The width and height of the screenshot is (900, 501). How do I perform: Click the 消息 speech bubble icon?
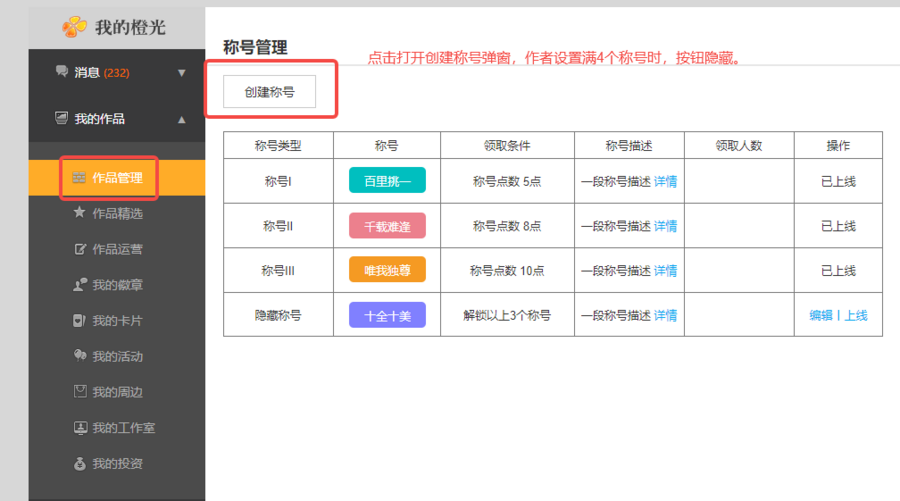62,72
